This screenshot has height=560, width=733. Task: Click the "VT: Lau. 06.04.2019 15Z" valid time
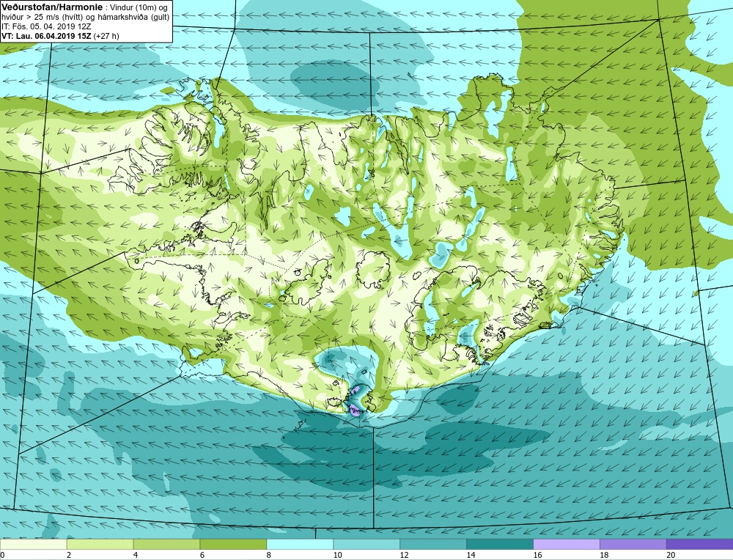(x=46, y=36)
